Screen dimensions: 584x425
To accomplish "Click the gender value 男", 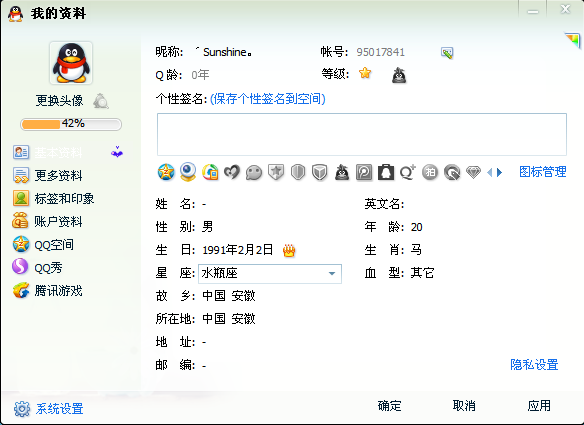I will [207, 227].
